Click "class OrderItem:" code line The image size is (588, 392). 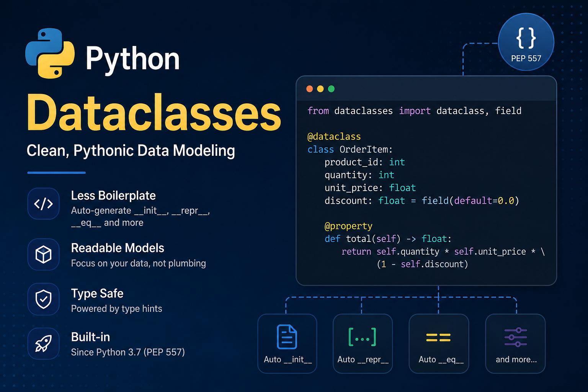(x=350, y=149)
